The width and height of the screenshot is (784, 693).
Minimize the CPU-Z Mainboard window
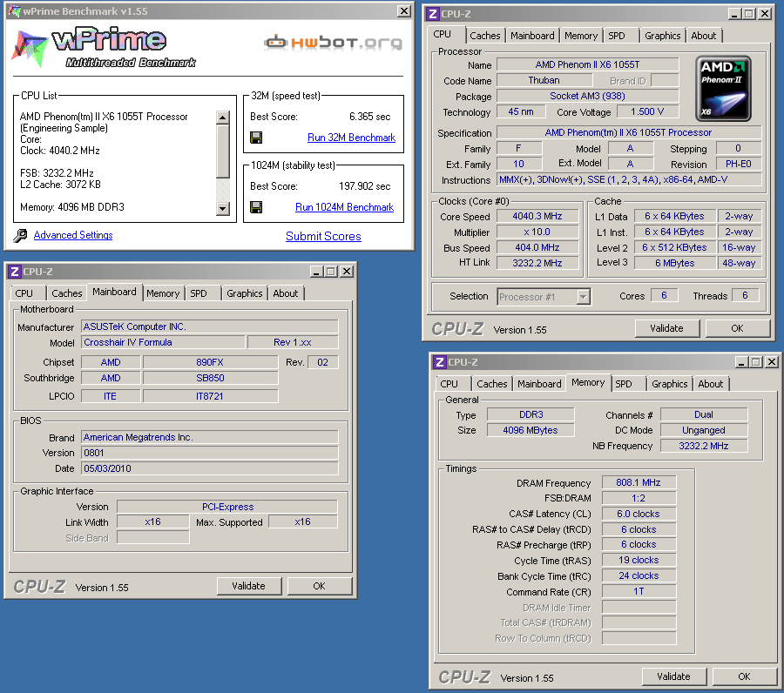(x=316, y=272)
